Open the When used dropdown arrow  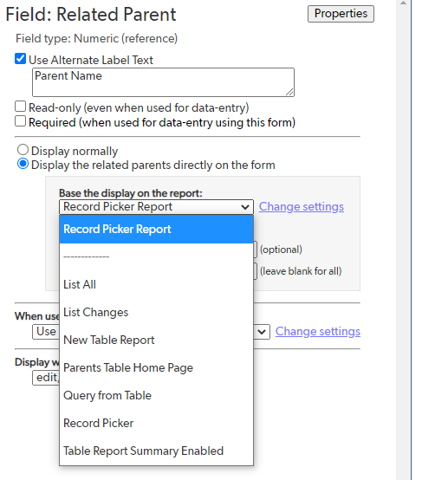click(262, 332)
